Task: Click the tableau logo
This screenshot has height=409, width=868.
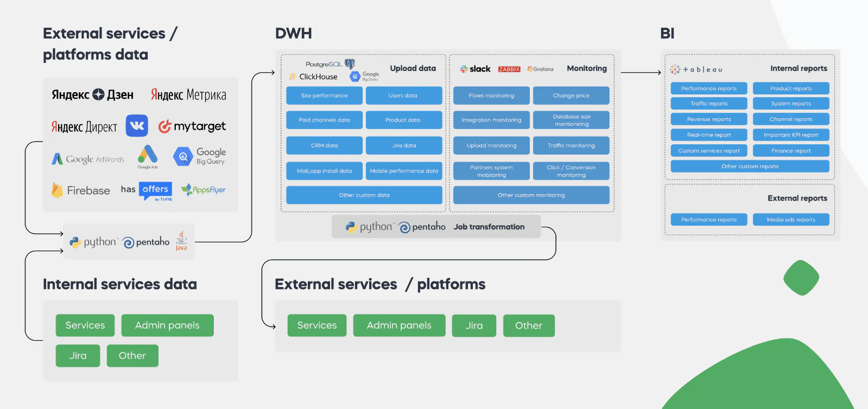Action: tap(696, 69)
